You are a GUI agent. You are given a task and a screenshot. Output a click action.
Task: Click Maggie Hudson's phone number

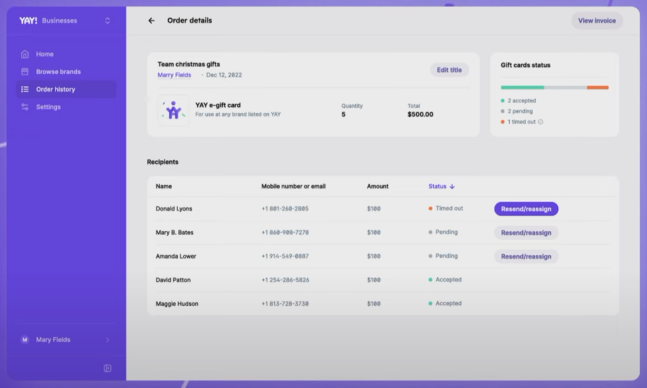coord(285,304)
